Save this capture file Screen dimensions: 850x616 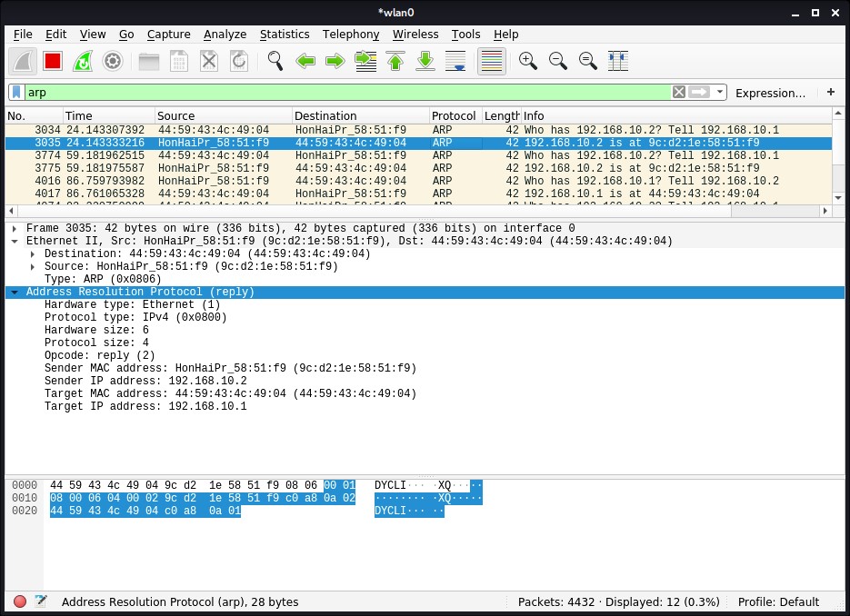(179, 61)
